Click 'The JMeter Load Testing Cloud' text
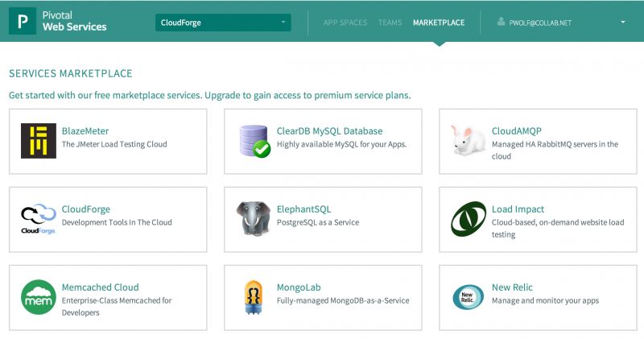The height and width of the screenshot is (339, 644). 114,144
